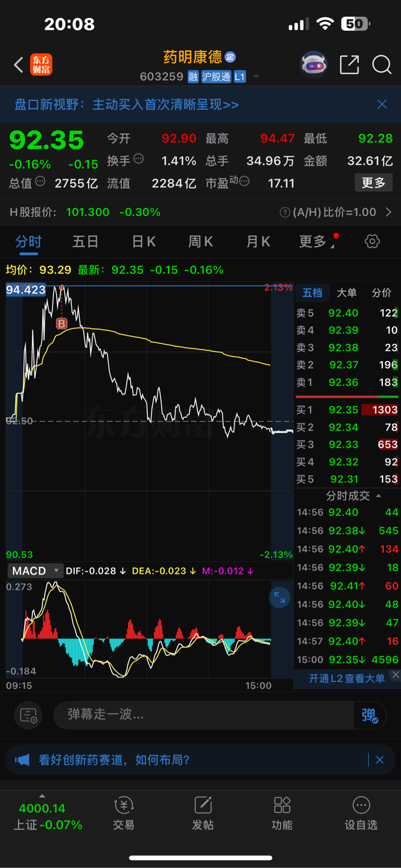Select the 分价 tab
401x868 pixels.
[381, 293]
